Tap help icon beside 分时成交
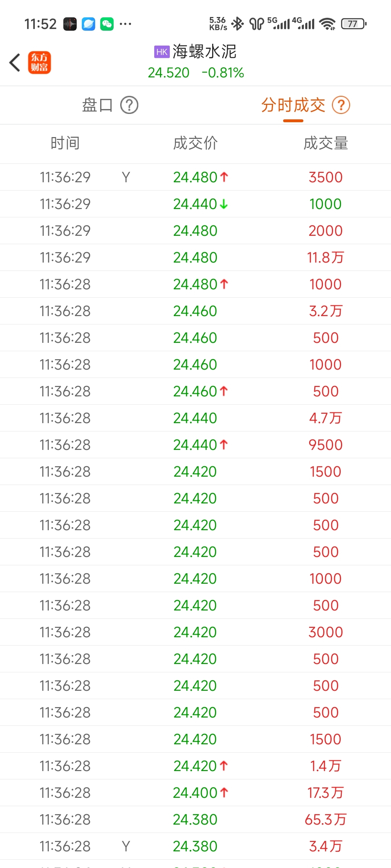Image resolution: width=391 pixels, height=868 pixels. pos(341,105)
